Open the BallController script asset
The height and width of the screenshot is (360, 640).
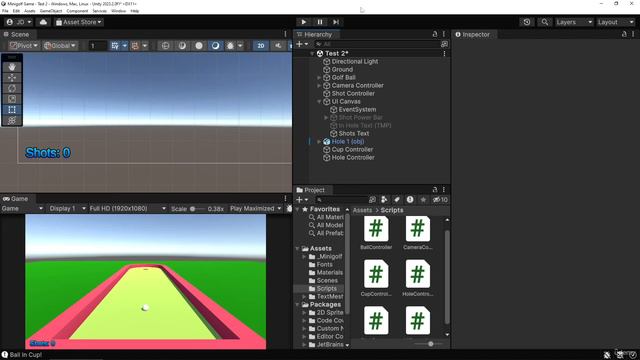[x=376, y=233]
